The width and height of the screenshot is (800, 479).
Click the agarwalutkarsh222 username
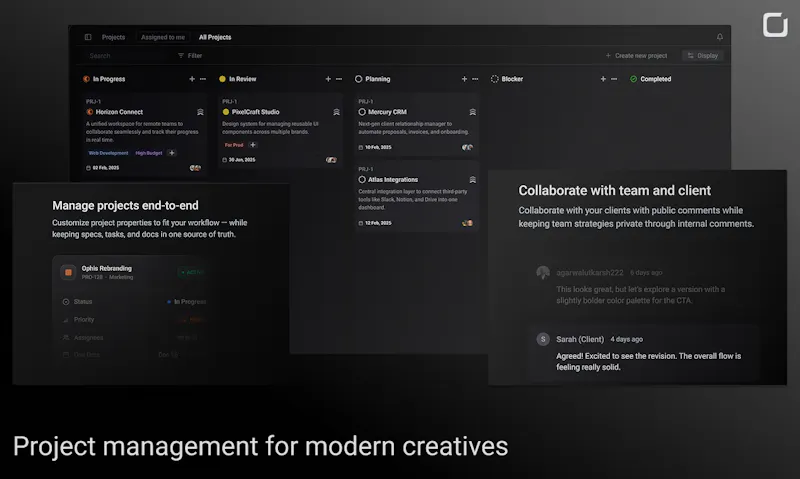(x=590, y=273)
